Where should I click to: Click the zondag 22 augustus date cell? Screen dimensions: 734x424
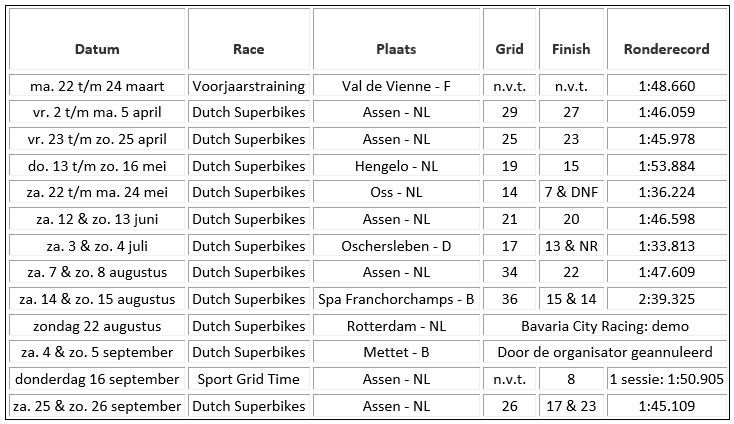(97, 326)
